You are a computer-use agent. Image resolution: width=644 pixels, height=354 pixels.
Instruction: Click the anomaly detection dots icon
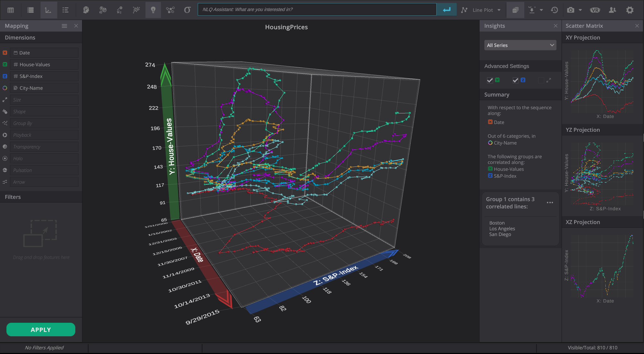click(x=119, y=10)
